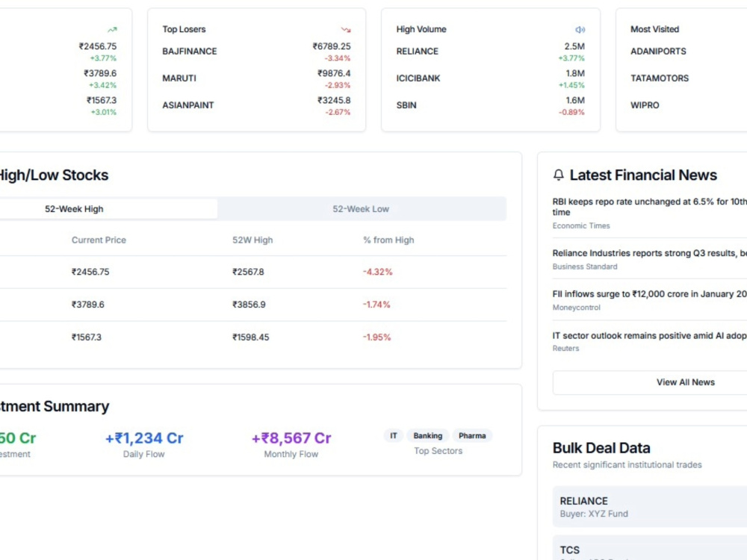Click the -1.95% from High value
The width and height of the screenshot is (747, 560).
[x=376, y=337]
